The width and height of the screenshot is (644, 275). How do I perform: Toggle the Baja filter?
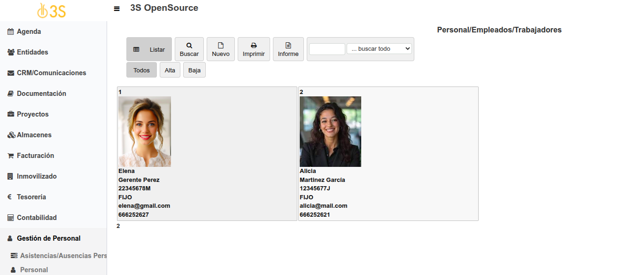(x=194, y=70)
